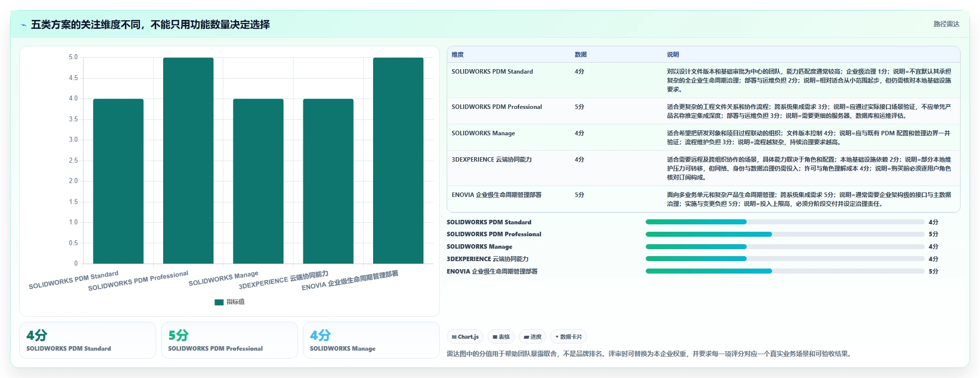Viewport: 980px width, 378px height.
Task: Select the ENOVIA bar in the bar chart
Action: pos(398,161)
